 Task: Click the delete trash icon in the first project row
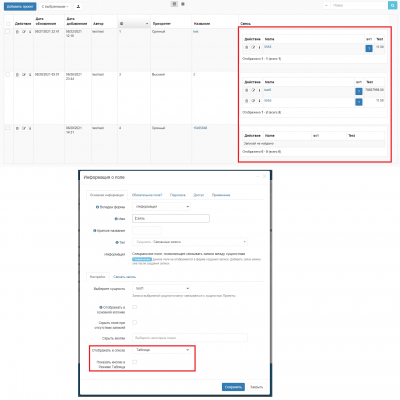point(17,32)
